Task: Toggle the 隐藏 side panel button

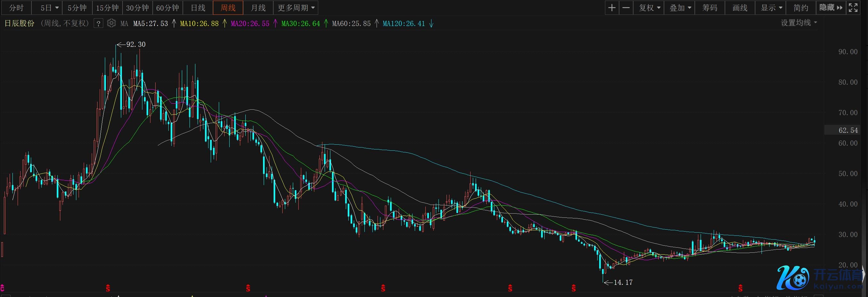Action: pos(830,8)
